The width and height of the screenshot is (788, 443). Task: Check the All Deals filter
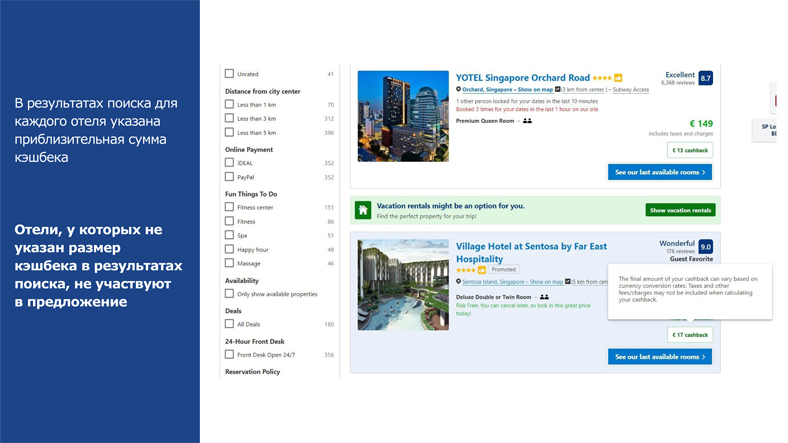(x=229, y=324)
